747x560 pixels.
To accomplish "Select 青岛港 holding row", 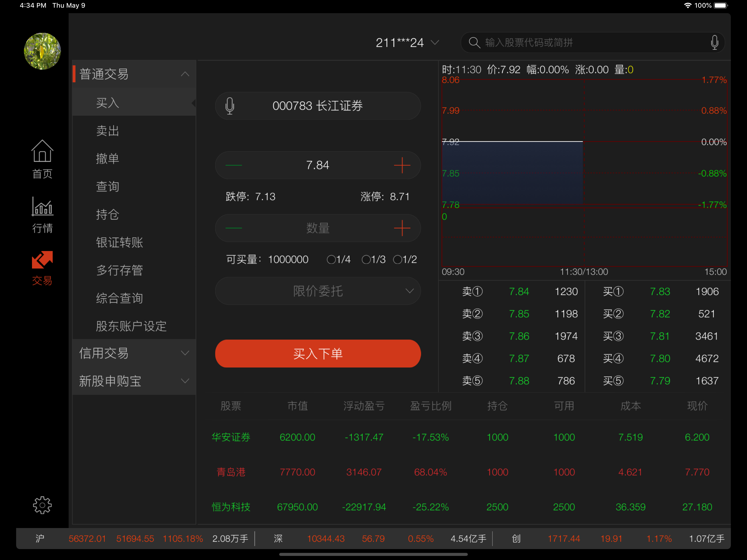I will click(464, 472).
